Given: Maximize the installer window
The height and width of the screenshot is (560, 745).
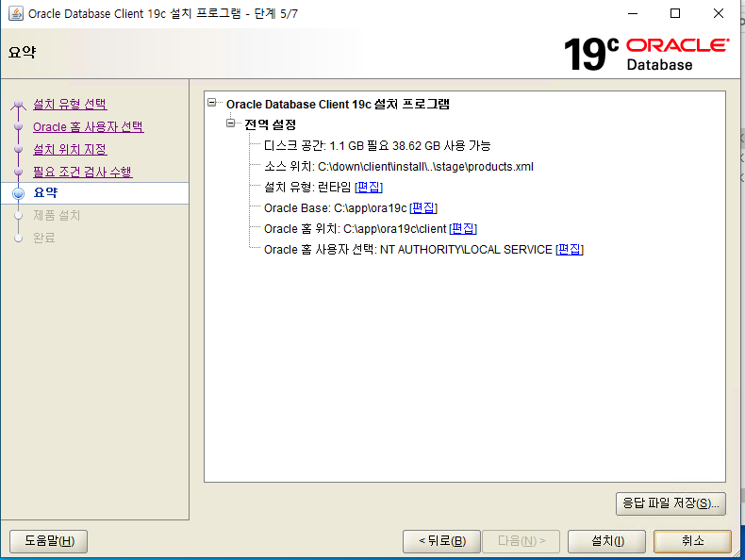Looking at the screenshot, I should (675, 13).
